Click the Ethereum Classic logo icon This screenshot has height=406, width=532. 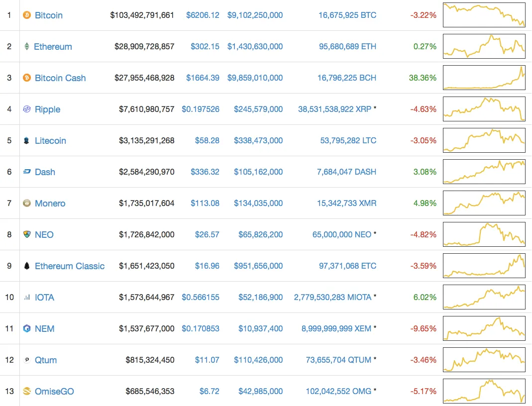click(x=27, y=266)
